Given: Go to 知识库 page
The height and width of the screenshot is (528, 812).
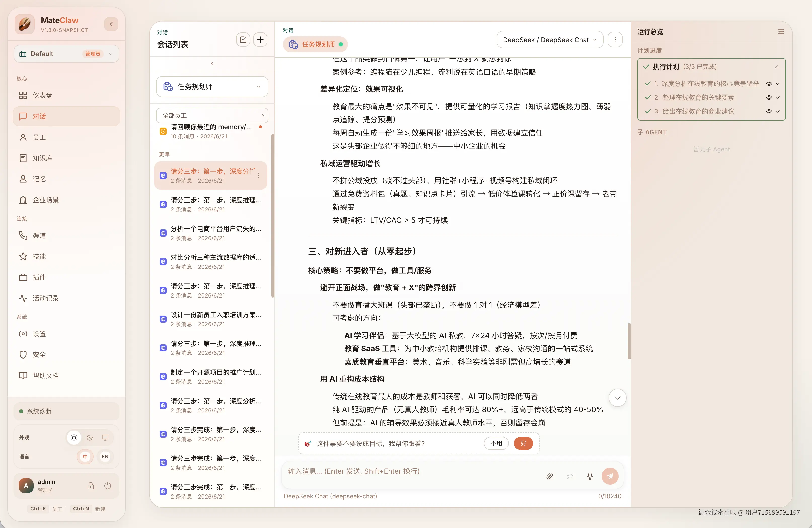Looking at the screenshot, I should [x=66, y=158].
